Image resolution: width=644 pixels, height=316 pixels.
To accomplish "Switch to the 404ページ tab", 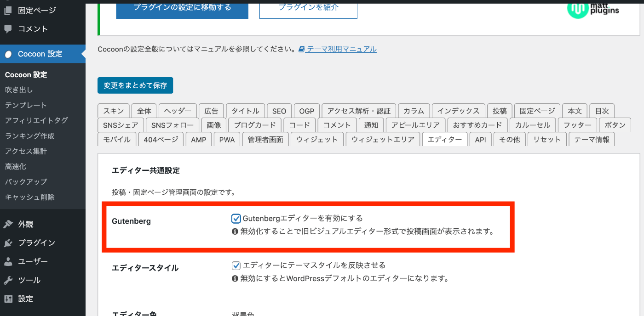I will click(x=161, y=140).
